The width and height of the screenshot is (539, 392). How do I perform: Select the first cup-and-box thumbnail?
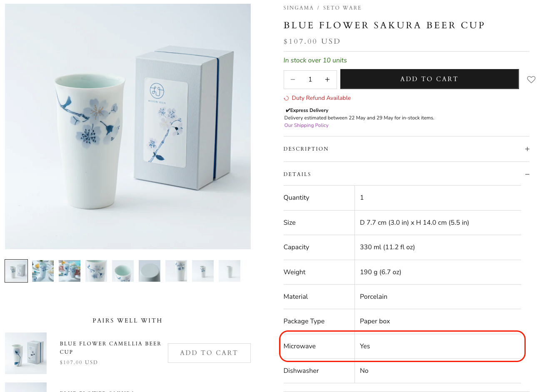coord(16,271)
